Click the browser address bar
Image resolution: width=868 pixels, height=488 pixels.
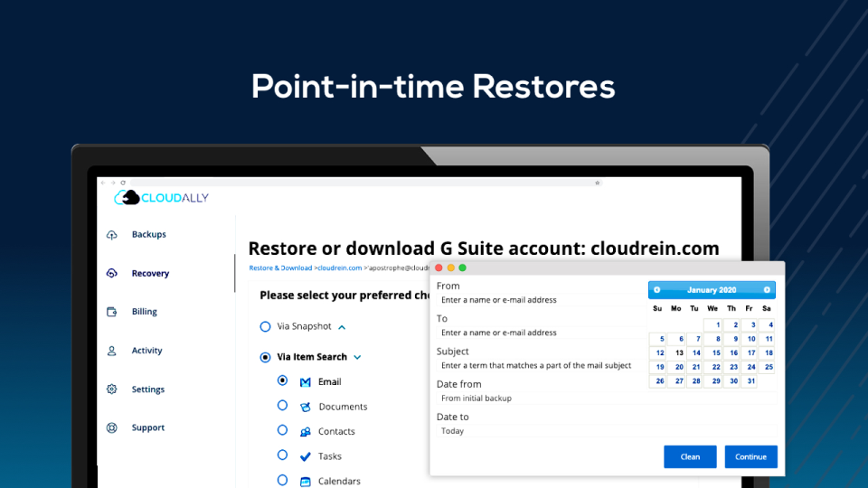tap(366, 183)
